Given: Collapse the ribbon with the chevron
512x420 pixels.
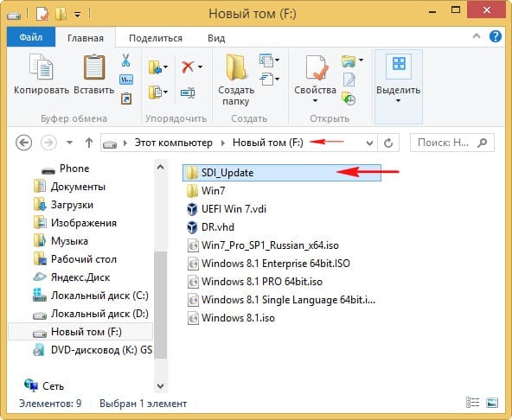Looking at the screenshot, I should click(477, 35).
